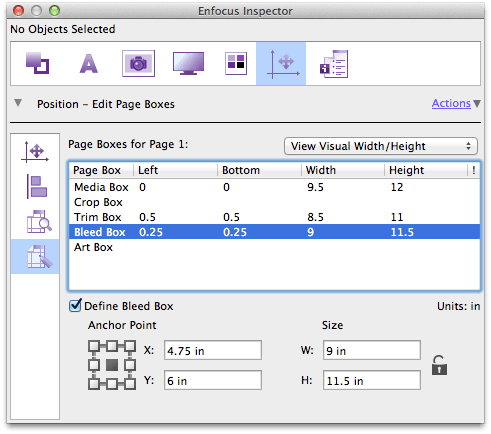Open View Visual Width/Height dropdown
491x434 pixels.
pos(381,146)
